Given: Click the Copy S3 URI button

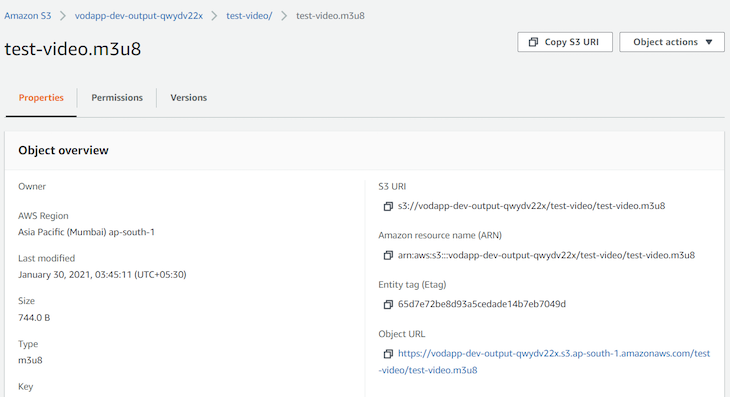Looking at the screenshot, I should click(565, 42).
